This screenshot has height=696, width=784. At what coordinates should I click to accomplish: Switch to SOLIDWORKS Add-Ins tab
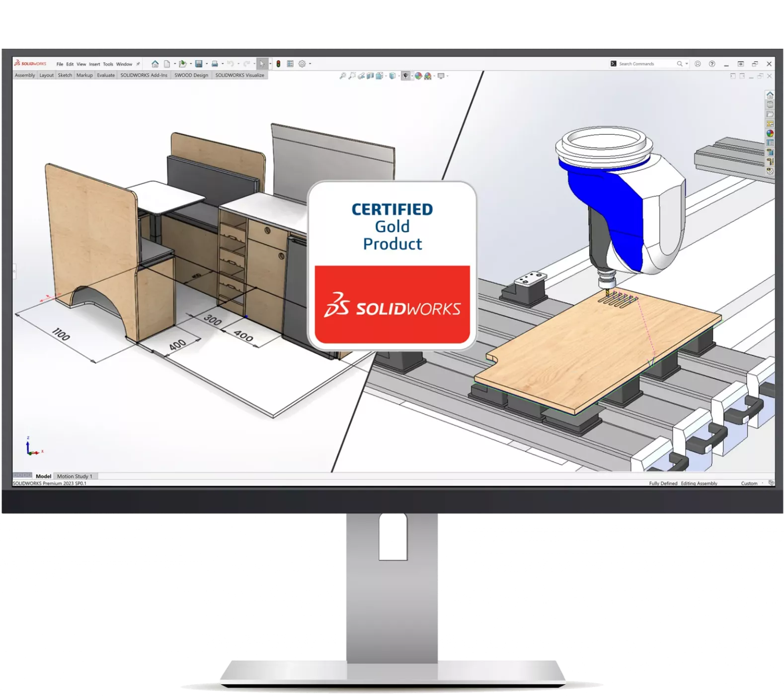coord(144,76)
